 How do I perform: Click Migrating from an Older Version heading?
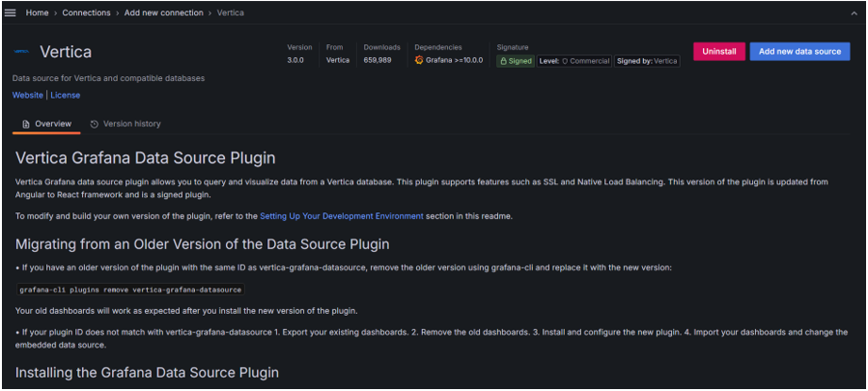click(x=202, y=244)
